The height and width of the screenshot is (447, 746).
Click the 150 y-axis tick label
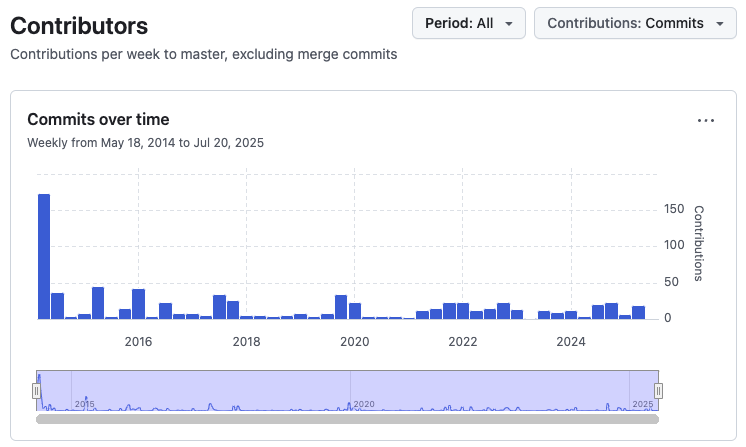click(674, 209)
